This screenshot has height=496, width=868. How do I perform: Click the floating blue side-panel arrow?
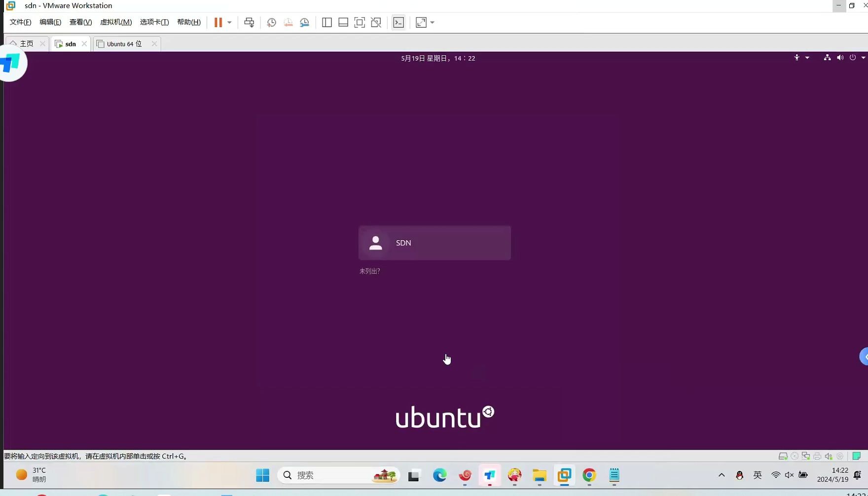tap(865, 356)
